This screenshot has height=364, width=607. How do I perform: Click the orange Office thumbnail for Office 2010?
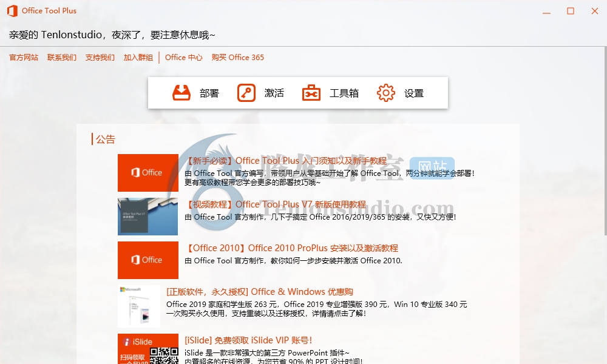click(x=148, y=260)
